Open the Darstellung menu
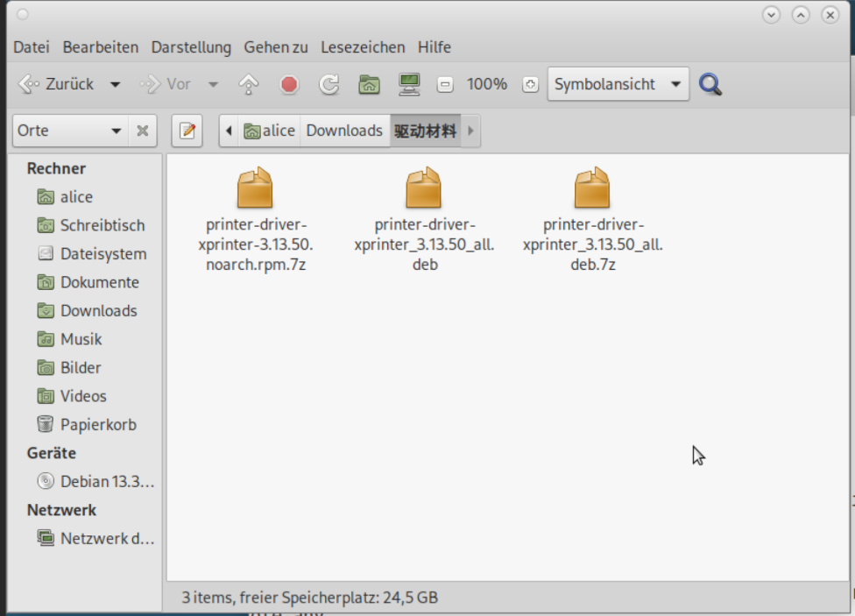855x616 pixels. 191,47
